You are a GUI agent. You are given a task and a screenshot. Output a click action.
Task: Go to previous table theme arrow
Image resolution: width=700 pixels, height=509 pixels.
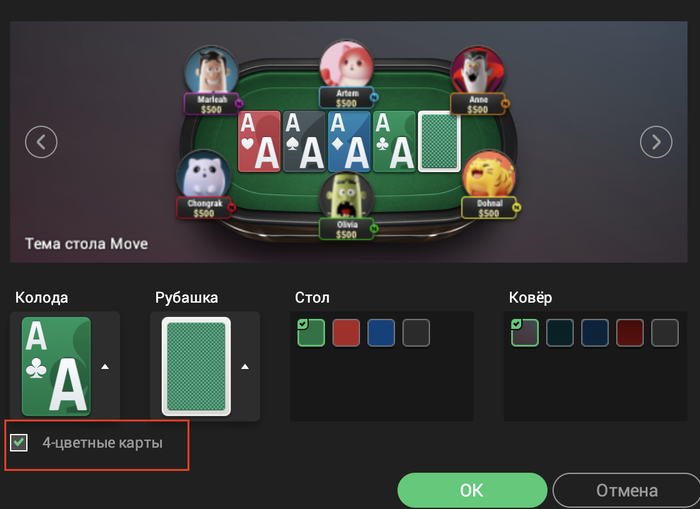coord(41,142)
